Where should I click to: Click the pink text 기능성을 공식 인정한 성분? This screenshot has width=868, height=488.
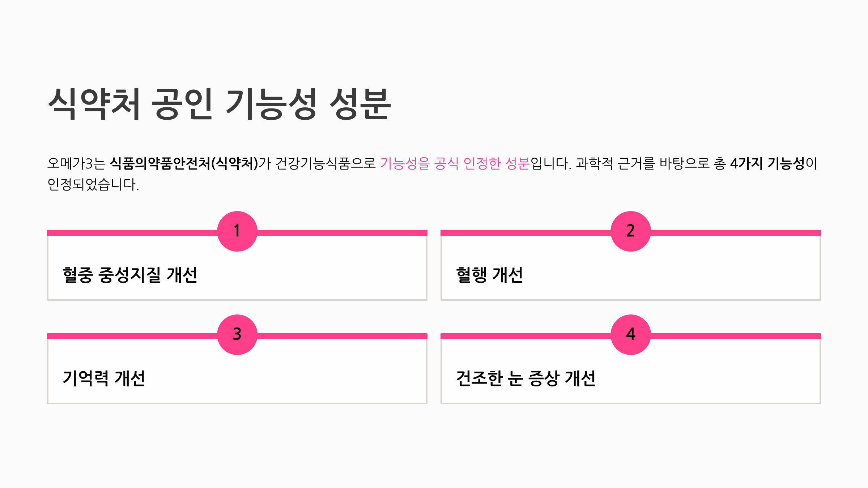click(455, 163)
